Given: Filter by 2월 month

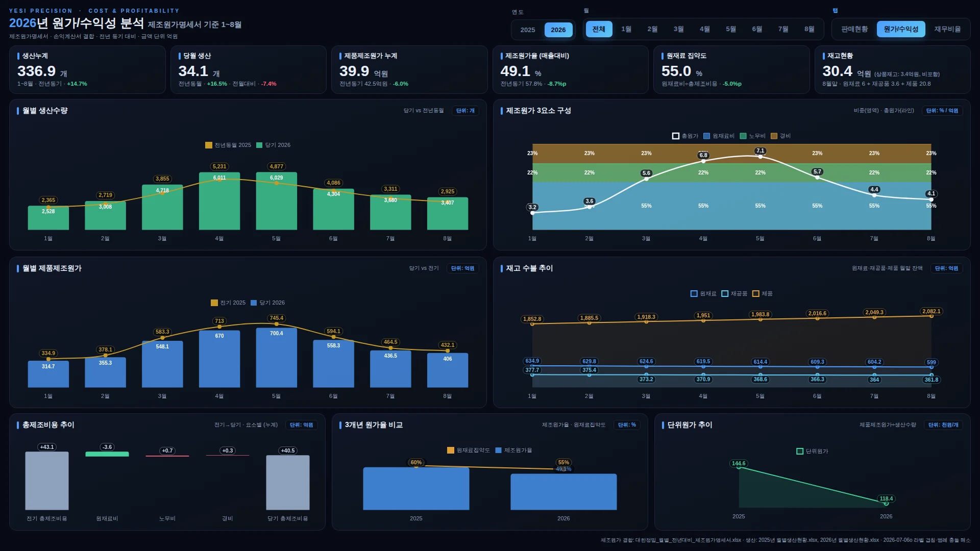Looking at the screenshot, I should click(652, 29).
